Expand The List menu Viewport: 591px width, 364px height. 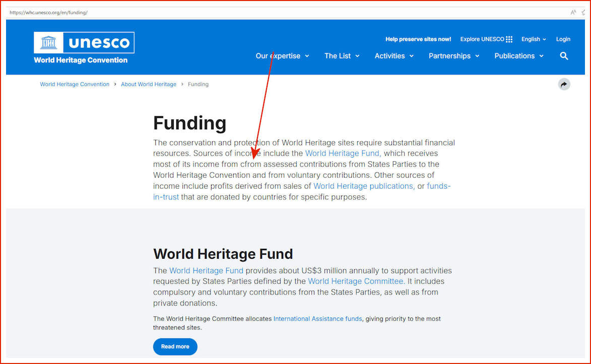coord(342,56)
